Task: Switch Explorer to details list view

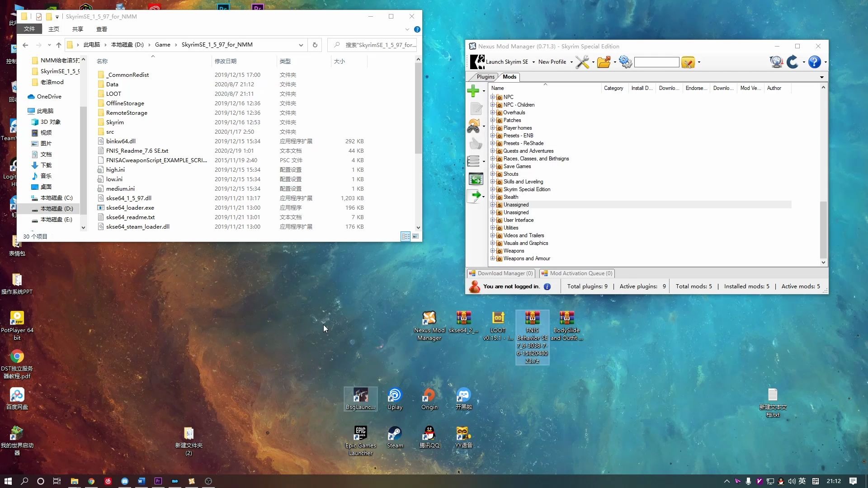Action: pyautogui.click(x=406, y=236)
